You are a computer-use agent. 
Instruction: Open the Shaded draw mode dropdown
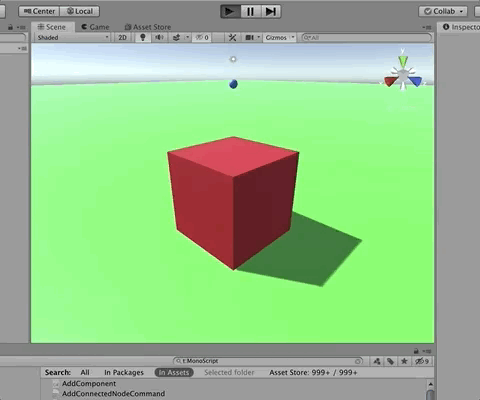coord(72,37)
